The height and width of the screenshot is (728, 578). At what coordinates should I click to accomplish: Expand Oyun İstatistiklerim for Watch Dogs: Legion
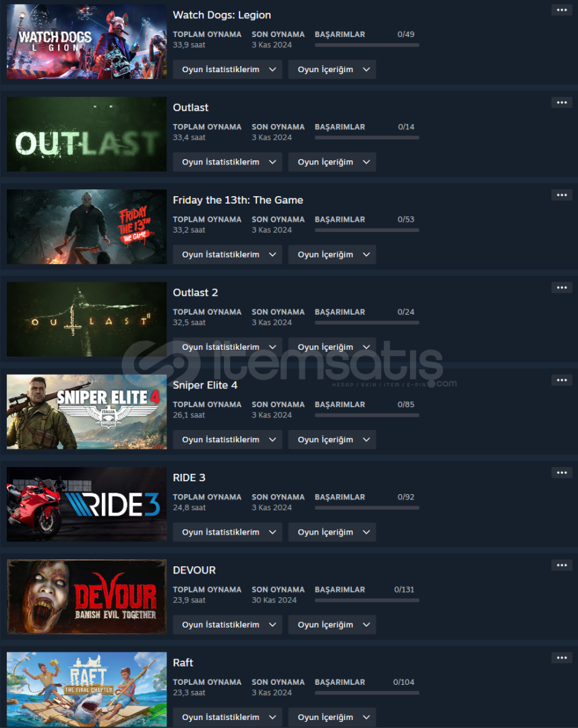pos(227,69)
